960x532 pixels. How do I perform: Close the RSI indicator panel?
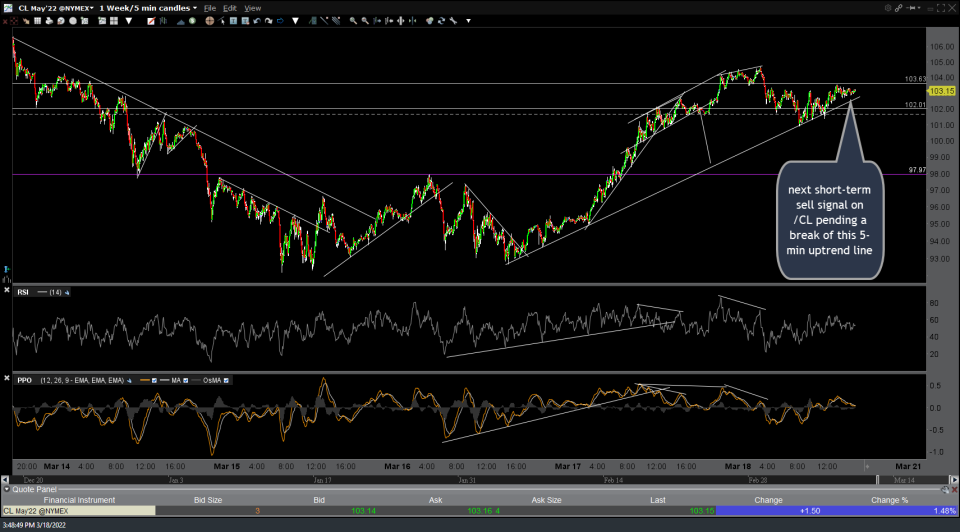pyautogui.click(x=7, y=290)
